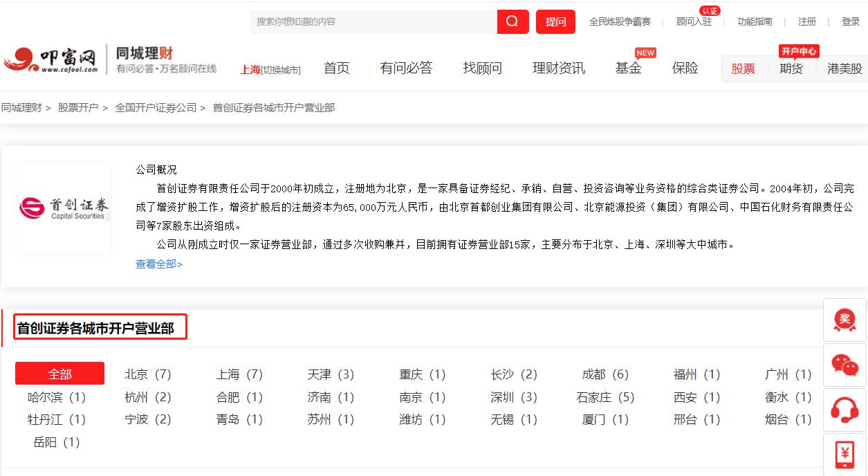Click the 提问 button
868x476 pixels.
[555, 21]
